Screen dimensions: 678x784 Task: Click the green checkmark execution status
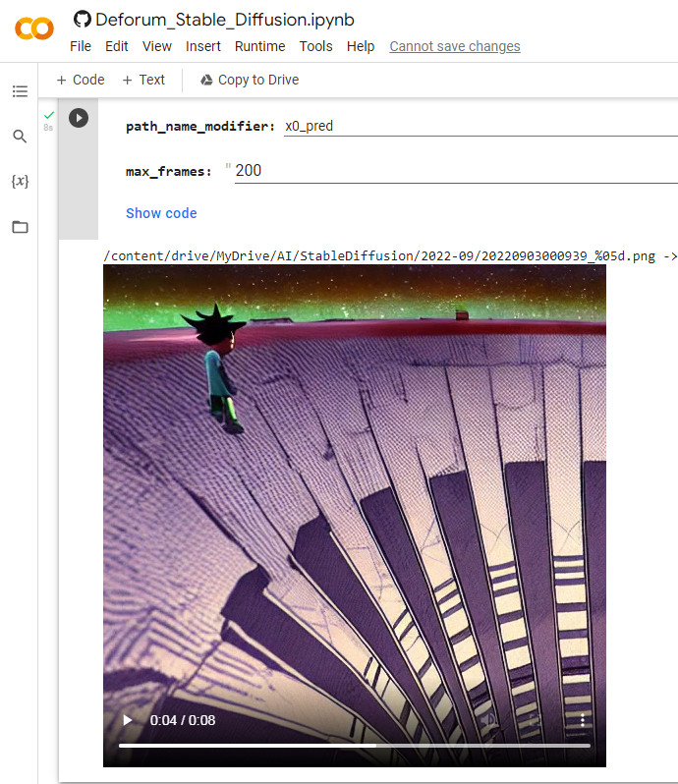click(x=48, y=115)
